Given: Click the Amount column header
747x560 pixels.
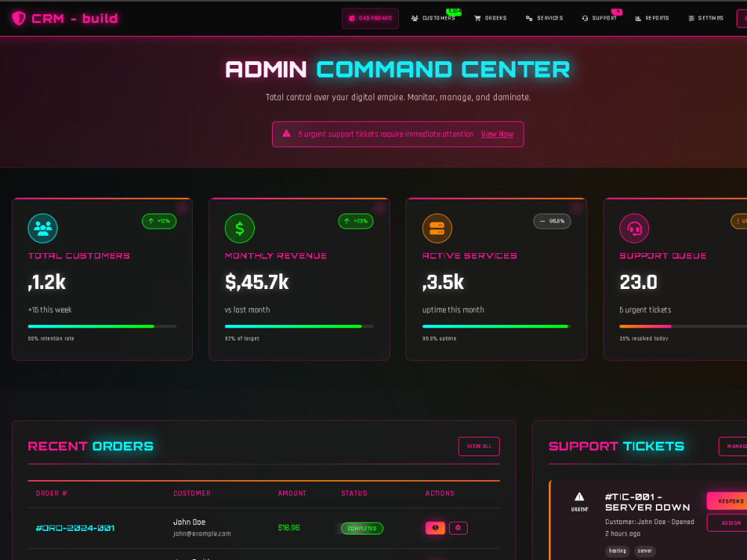Looking at the screenshot, I should click(x=292, y=494).
